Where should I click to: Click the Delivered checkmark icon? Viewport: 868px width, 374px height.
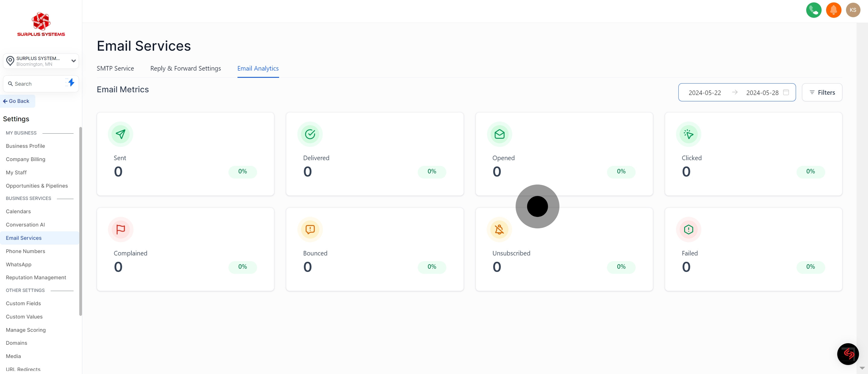pyautogui.click(x=310, y=134)
